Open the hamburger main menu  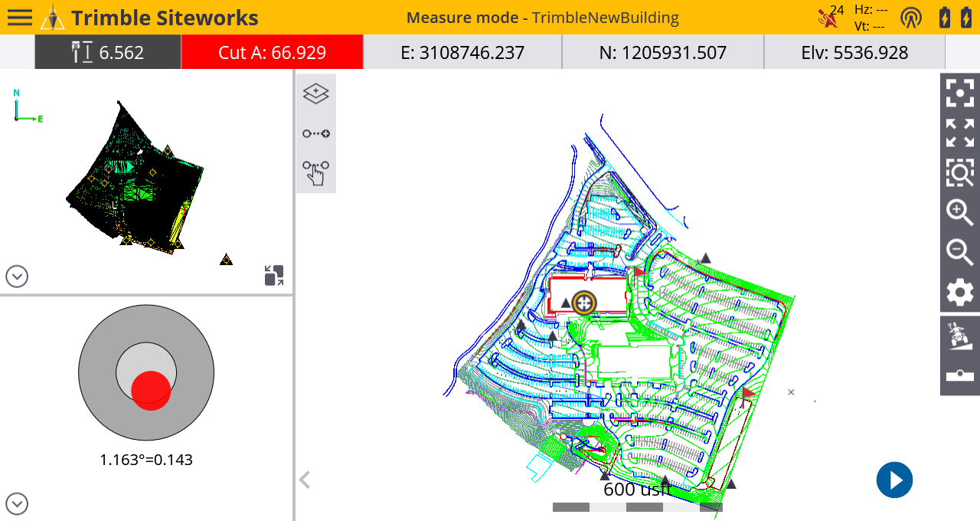[19, 17]
